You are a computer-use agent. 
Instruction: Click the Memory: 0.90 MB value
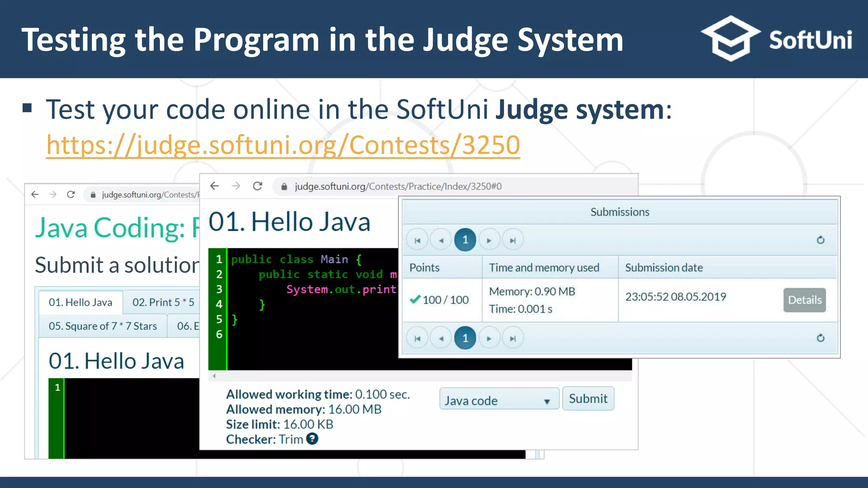[x=532, y=291]
